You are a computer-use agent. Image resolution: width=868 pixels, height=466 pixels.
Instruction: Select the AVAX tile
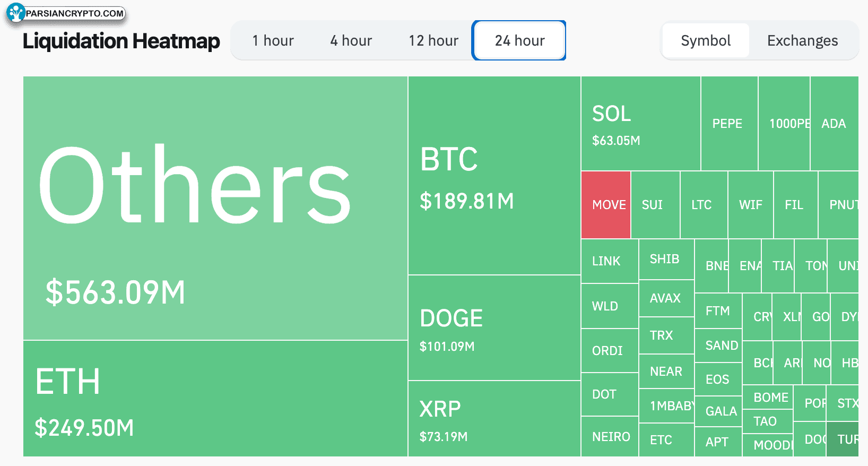tap(666, 298)
